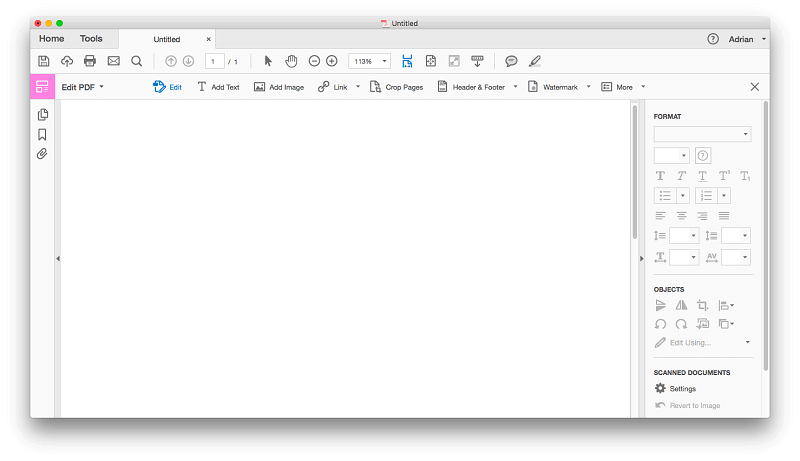This screenshot has height=461, width=800.
Task: Open Header & Footer dropdown arrow
Action: click(x=515, y=87)
